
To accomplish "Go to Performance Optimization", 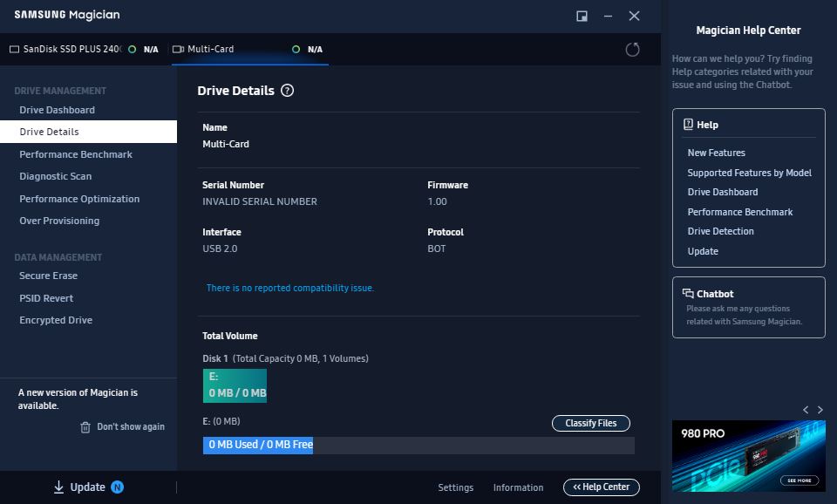I will (79, 199).
